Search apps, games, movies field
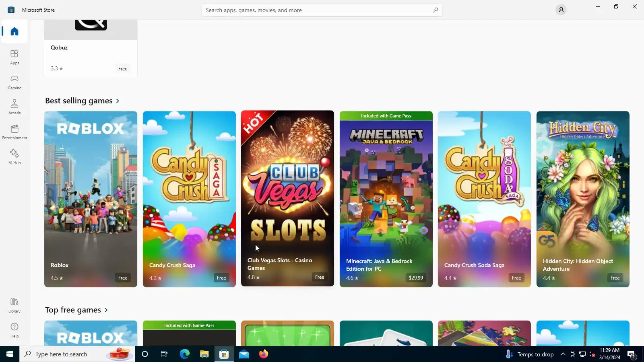 tap(322, 10)
